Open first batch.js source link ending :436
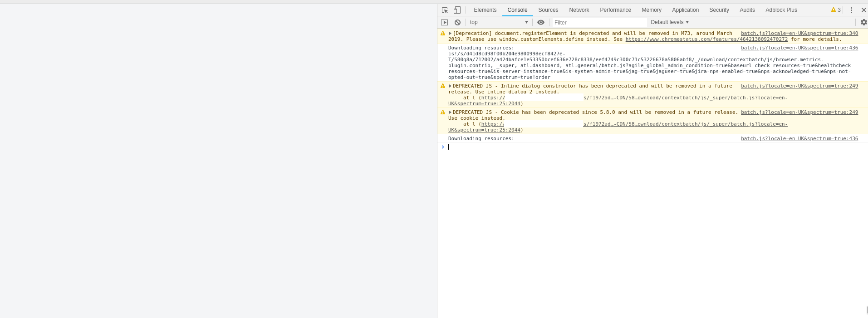The height and width of the screenshot is (318, 868). click(x=799, y=48)
